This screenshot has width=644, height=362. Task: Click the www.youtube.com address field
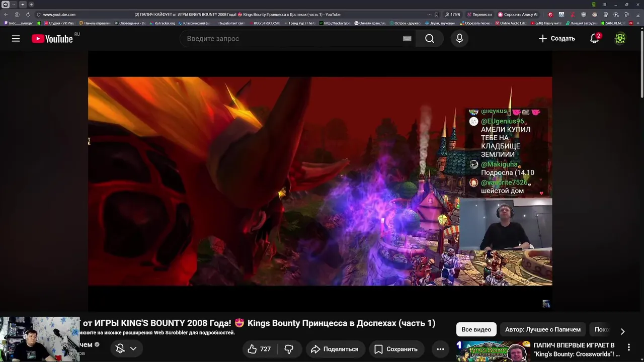[59, 15]
